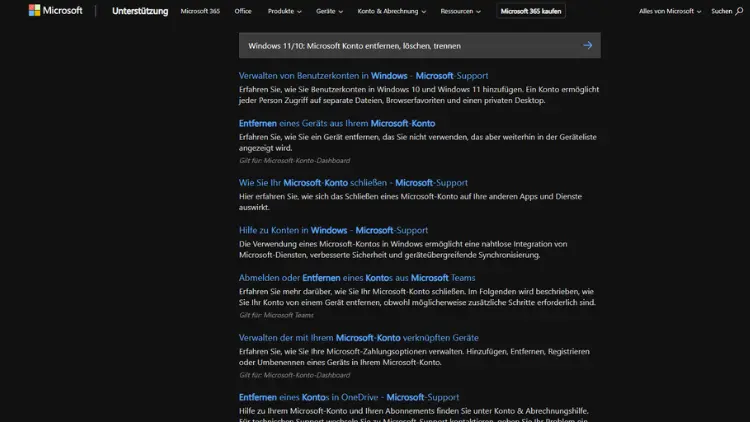Click description 'Erfahren Sie, wie Sie Ihre Microsoft-Zahlungsoptionen verwalten'
750x422 pixels.
pyautogui.click(x=414, y=357)
